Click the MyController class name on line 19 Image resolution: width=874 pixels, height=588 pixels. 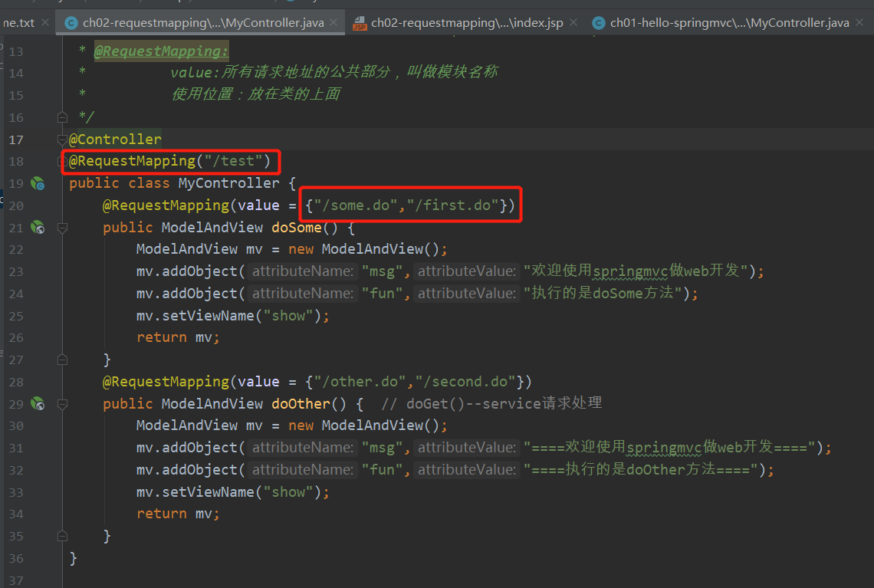(x=228, y=182)
